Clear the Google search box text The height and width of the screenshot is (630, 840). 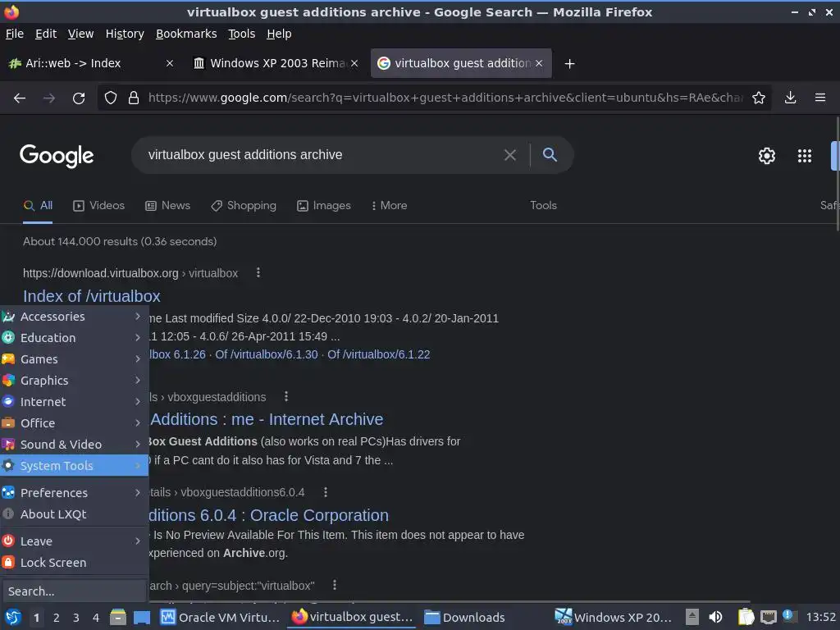click(x=510, y=155)
